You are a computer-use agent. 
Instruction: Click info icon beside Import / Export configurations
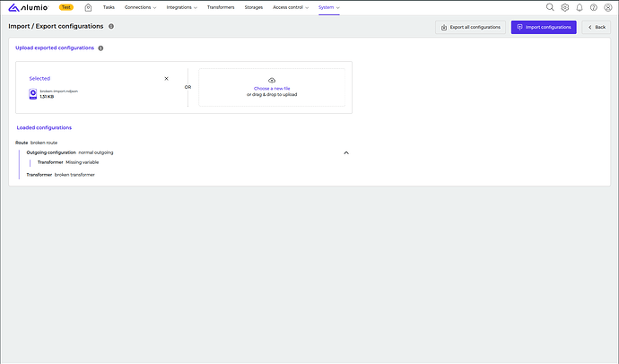coord(111,27)
